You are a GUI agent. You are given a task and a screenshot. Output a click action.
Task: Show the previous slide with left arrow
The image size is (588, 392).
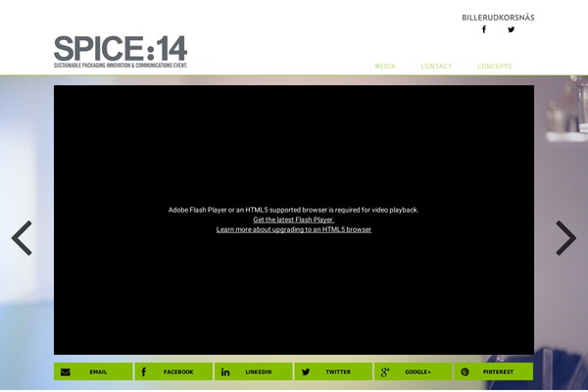[22, 238]
